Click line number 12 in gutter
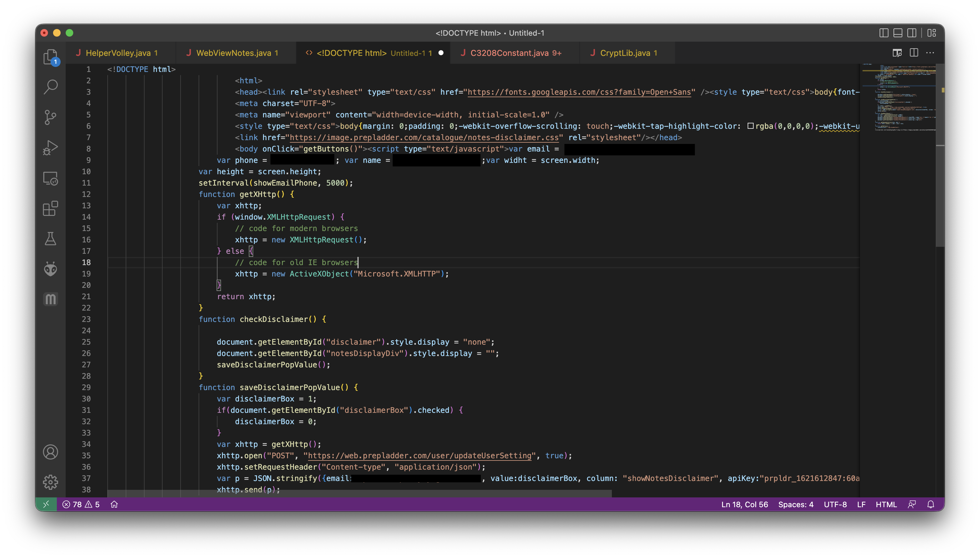This screenshot has width=980, height=558. click(x=86, y=194)
